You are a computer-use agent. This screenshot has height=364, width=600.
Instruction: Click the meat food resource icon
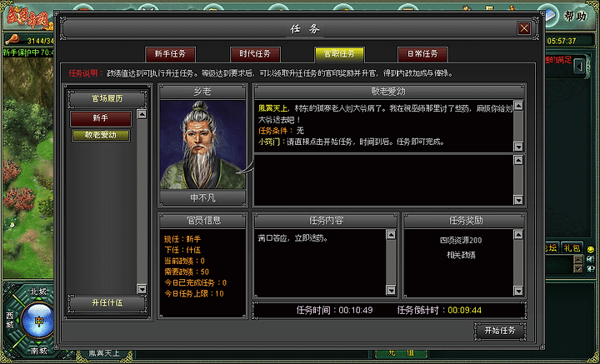[x=12, y=40]
